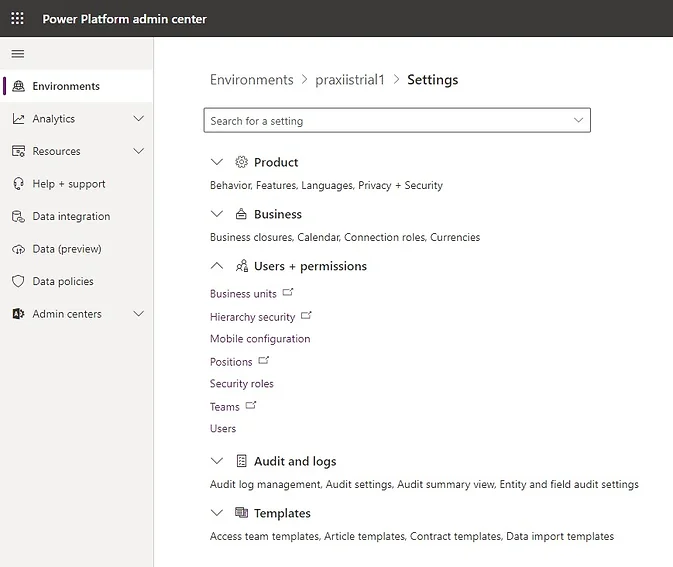
Task: Select Data policies in the sidebar
Action: click(76, 281)
